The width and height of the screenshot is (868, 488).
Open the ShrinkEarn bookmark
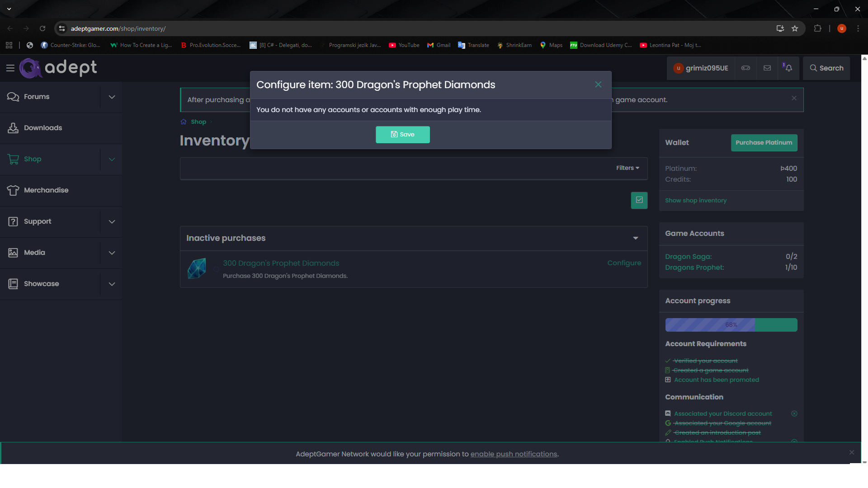514,45
